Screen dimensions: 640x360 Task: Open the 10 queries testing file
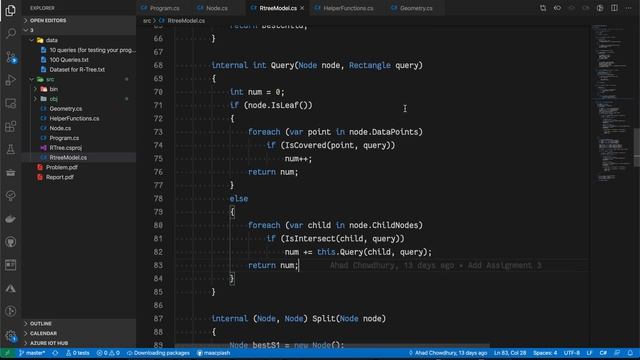tap(79, 50)
